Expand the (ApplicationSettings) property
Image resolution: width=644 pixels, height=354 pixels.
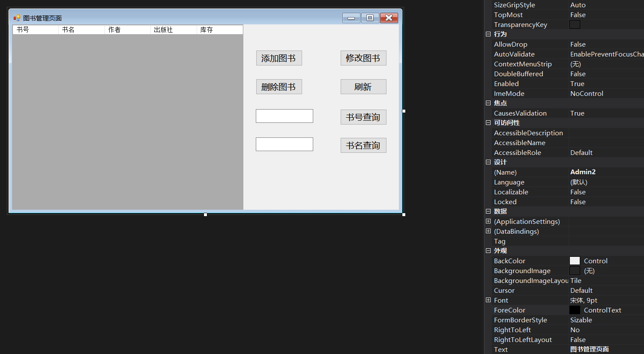click(x=488, y=221)
